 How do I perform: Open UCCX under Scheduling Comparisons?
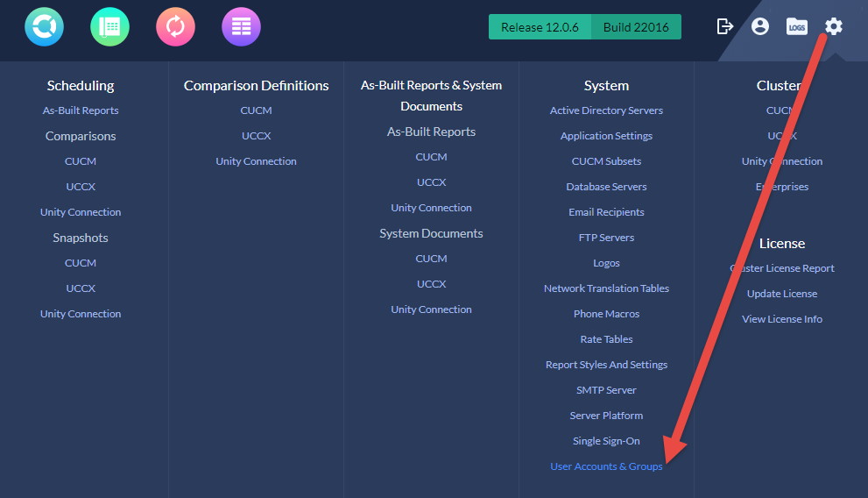81,187
